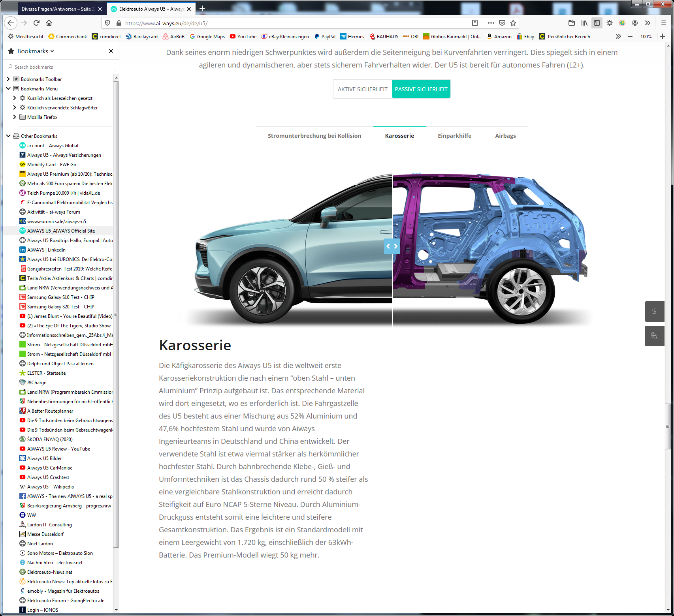The width and height of the screenshot is (674, 616).
Task: Open Firefox hamburger menu
Action: (664, 23)
